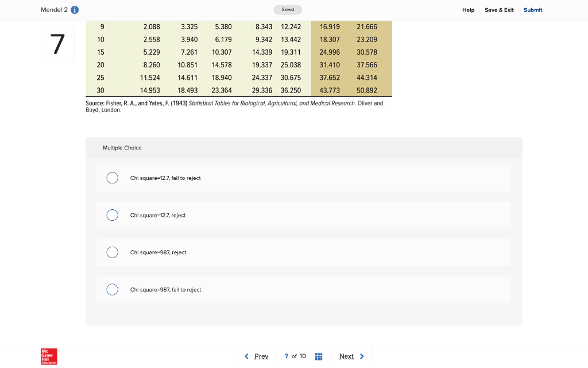Click the 43.773 table cell
588x368 pixels.
pos(330,90)
